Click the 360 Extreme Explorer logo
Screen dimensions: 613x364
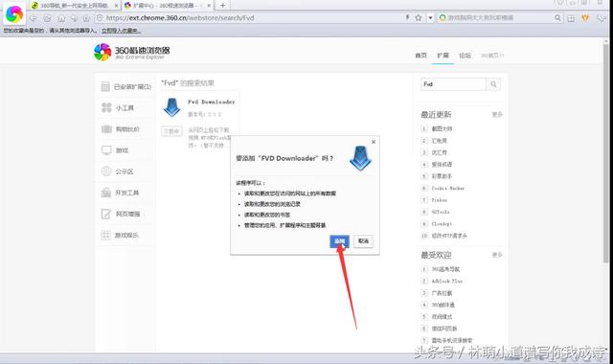point(132,53)
